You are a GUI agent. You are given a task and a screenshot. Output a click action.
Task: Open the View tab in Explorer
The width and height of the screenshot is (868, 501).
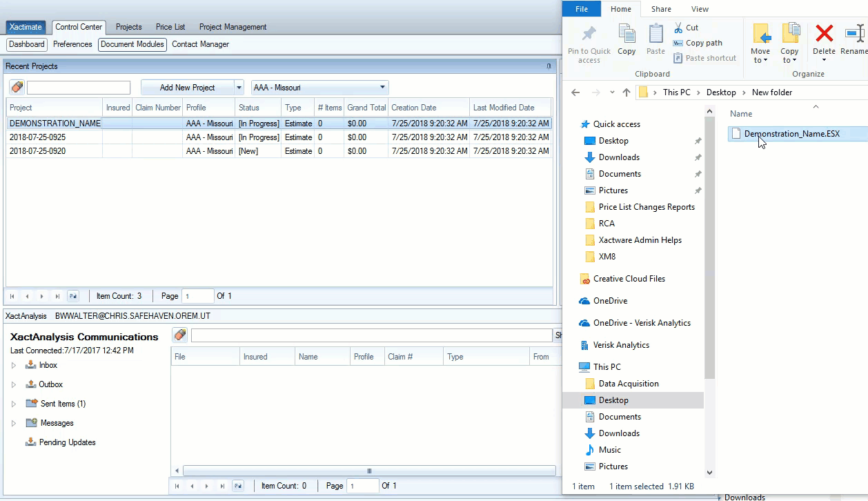pyautogui.click(x=700, y=9)
